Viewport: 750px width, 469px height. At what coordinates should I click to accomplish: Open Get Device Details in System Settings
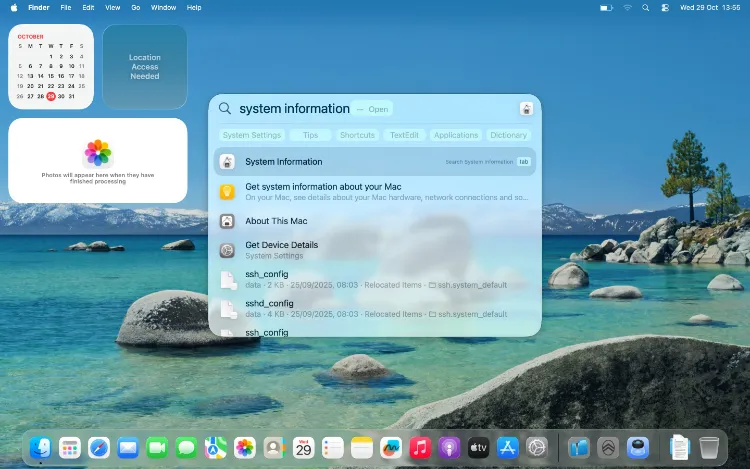pos(281,245)
